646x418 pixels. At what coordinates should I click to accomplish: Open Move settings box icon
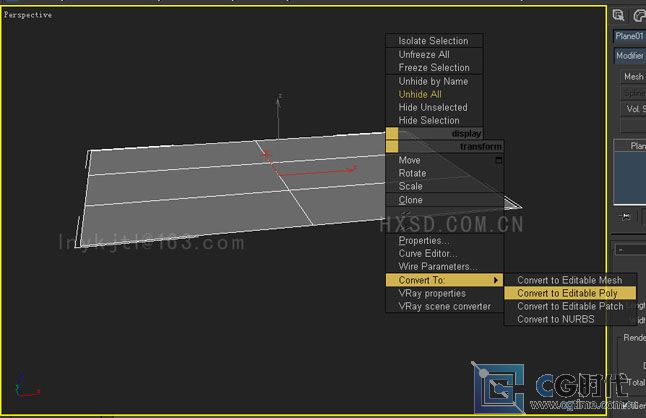coord(499,160)
